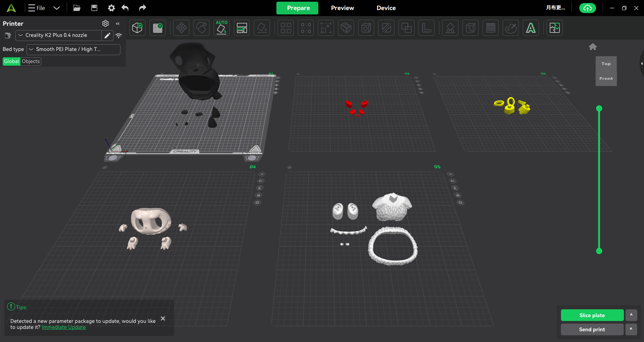The image size is (644, 342).
Task: Edit the printer preset with pencil icon
Action: pos(107,35)
